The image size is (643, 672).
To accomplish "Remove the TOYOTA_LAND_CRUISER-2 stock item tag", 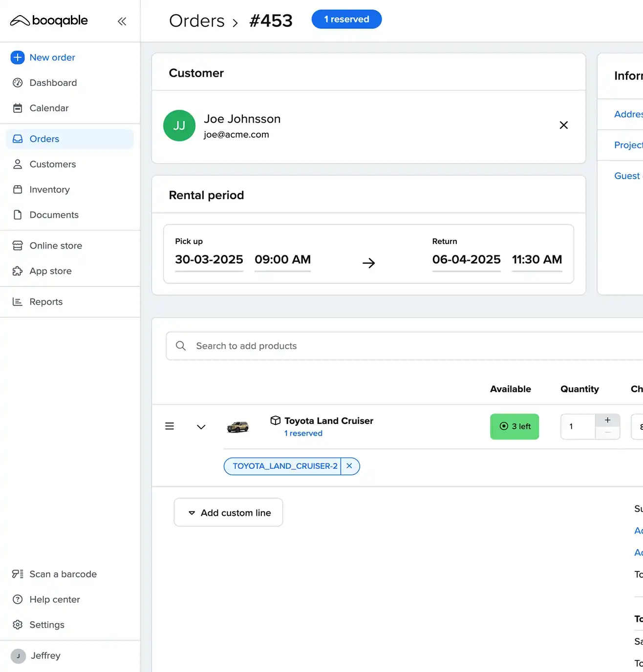I will (349, 466).
